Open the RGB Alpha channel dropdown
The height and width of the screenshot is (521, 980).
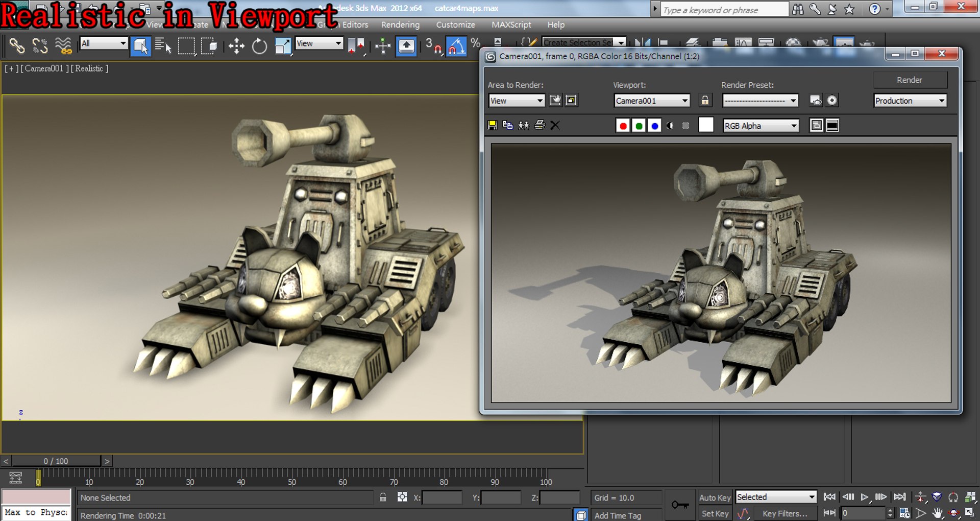(761, 126)
